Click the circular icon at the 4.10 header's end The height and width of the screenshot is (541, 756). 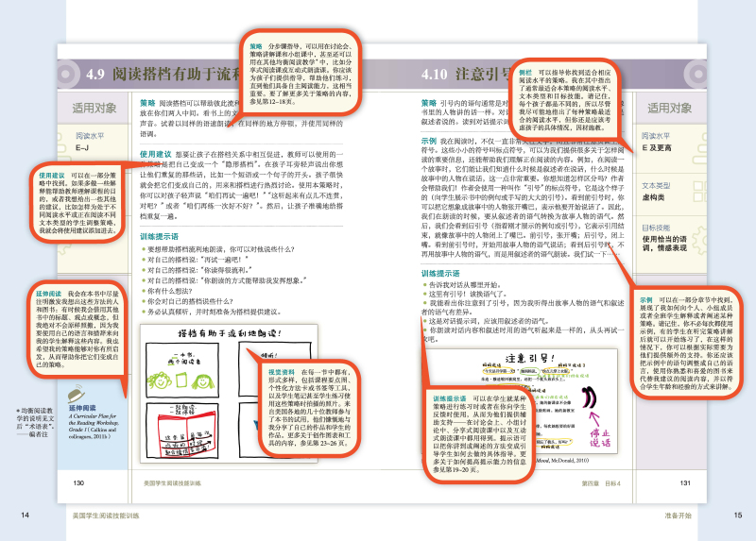point(697,75)
